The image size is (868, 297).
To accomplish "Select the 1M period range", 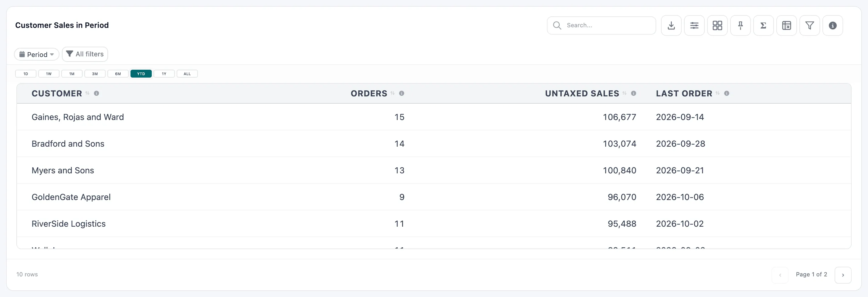I will (x=72, y=74).
